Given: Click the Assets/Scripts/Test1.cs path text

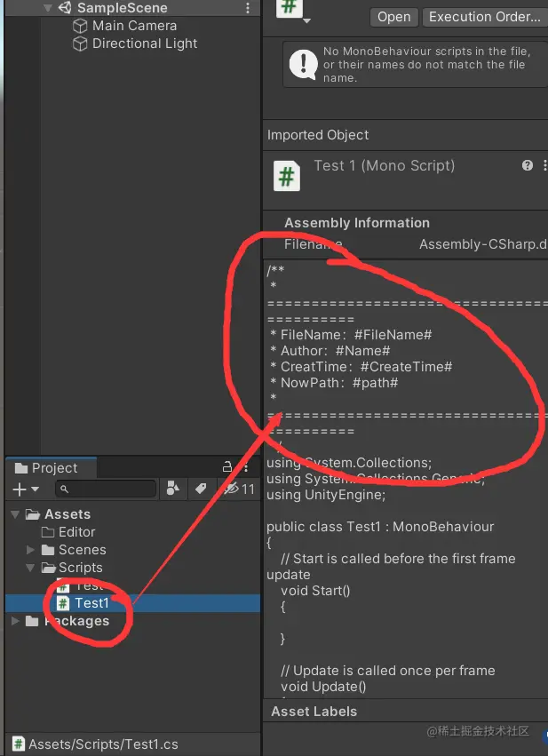Looking at the screenshot, I should pyautogui.click(x=103, y=744).
